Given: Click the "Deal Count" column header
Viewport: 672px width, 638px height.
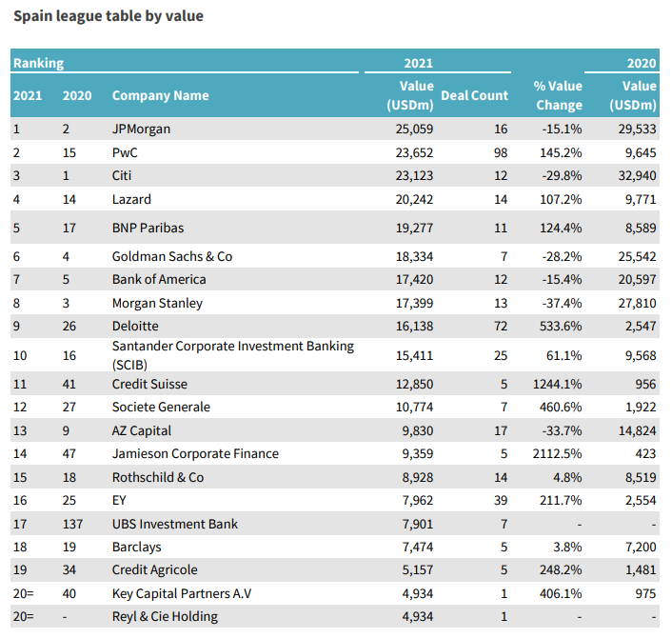Looking at the screenshot, I should point(475,95).
